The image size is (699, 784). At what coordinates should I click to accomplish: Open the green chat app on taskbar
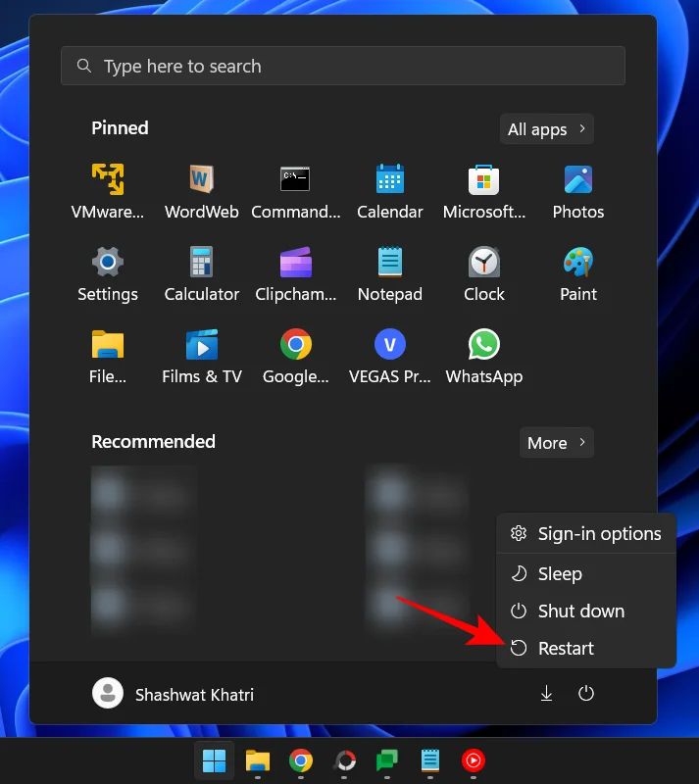coord(387,760)
